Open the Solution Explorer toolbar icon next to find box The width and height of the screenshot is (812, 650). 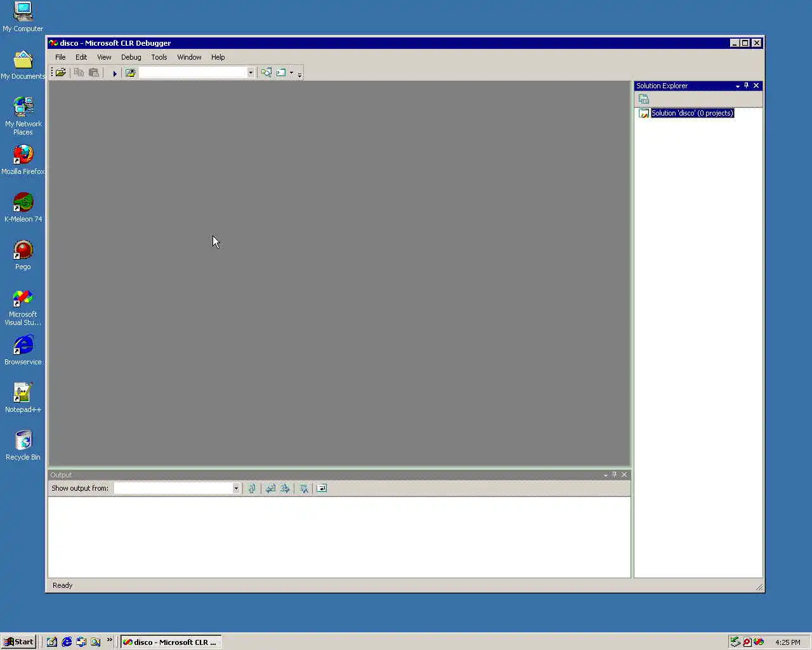(x=266, y=73)
